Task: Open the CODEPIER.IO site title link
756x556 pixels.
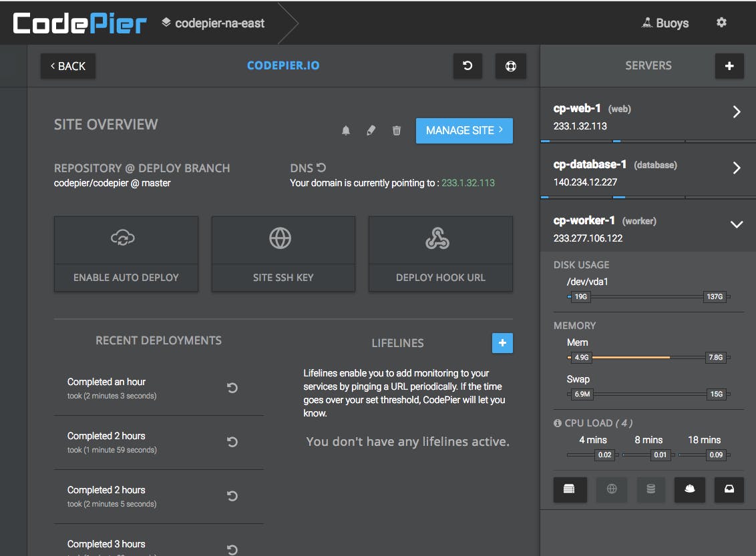Action: pos(283,65)
